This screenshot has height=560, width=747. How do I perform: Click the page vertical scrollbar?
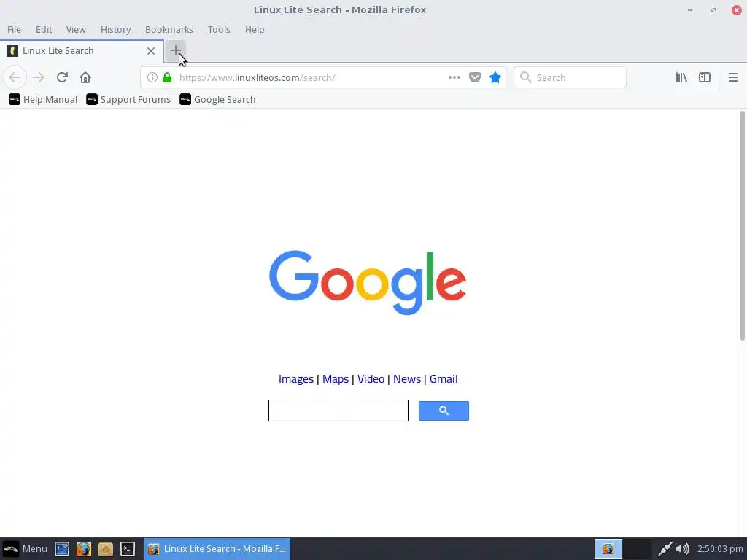click(x=742, y=226)
